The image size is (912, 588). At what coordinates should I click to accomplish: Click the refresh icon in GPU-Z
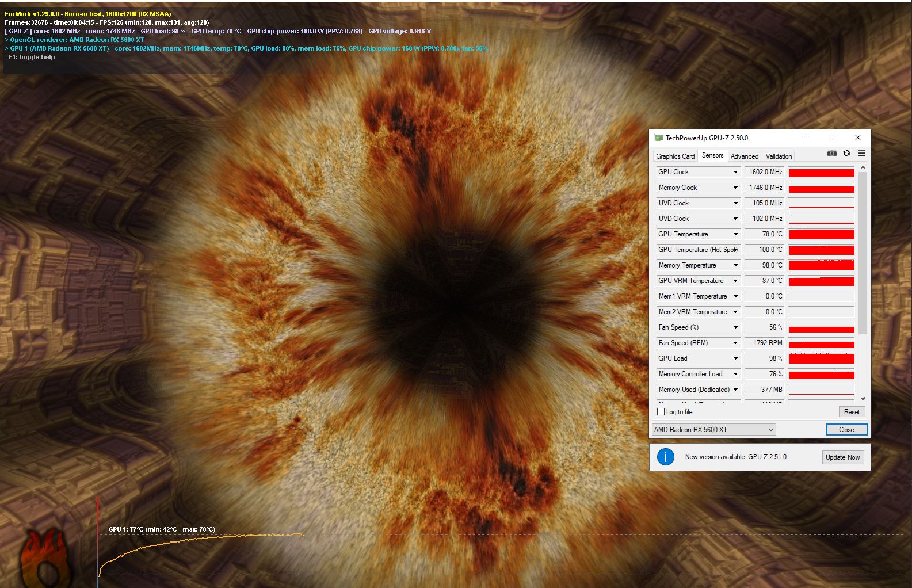[846, 153]
